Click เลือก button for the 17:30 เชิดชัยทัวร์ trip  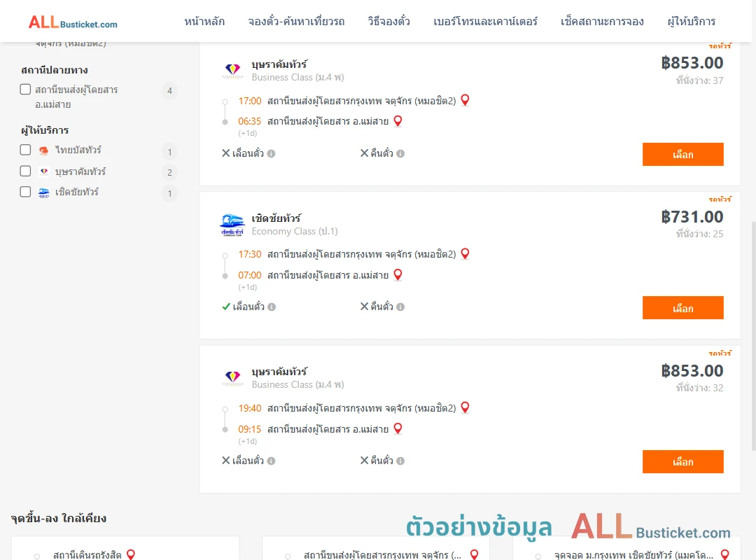click(x=682, y=308)
